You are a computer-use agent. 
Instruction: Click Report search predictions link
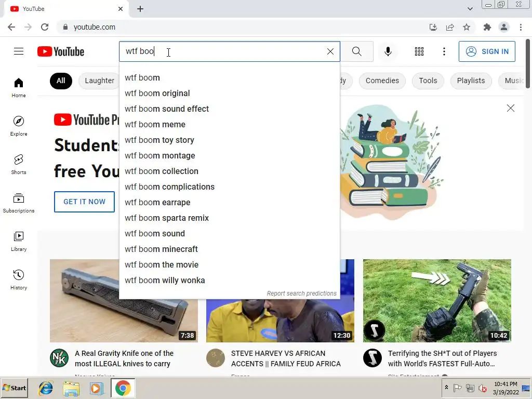302,294
